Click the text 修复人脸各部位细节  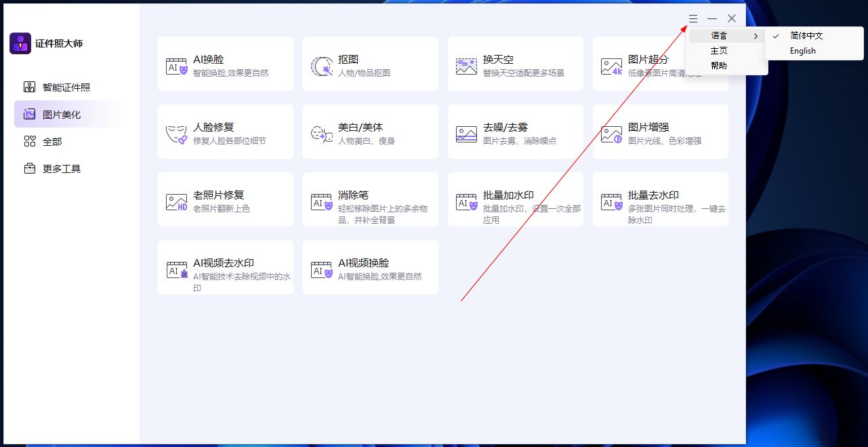pos(230,141)
